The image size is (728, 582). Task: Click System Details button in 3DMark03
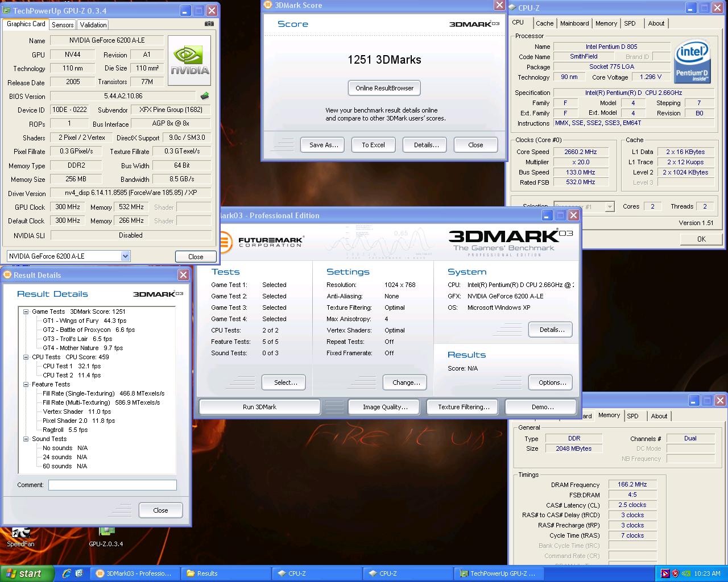click(552, 330)
